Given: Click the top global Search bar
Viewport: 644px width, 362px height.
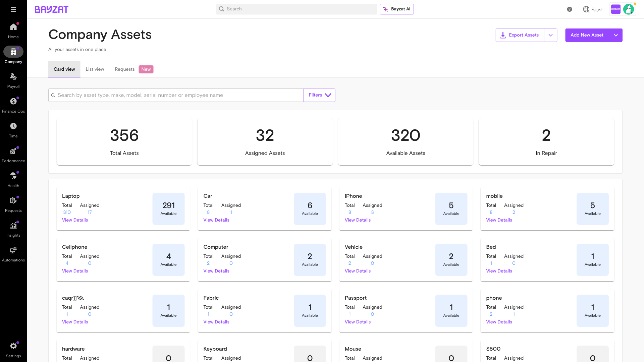Looking at the screenshot, I should [297, 9].
